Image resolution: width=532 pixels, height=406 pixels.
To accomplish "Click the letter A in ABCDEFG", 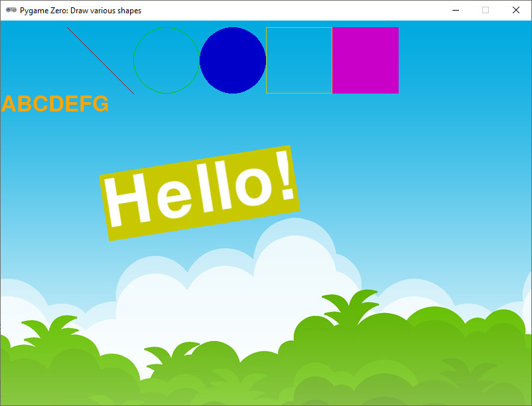I will 9,104.
